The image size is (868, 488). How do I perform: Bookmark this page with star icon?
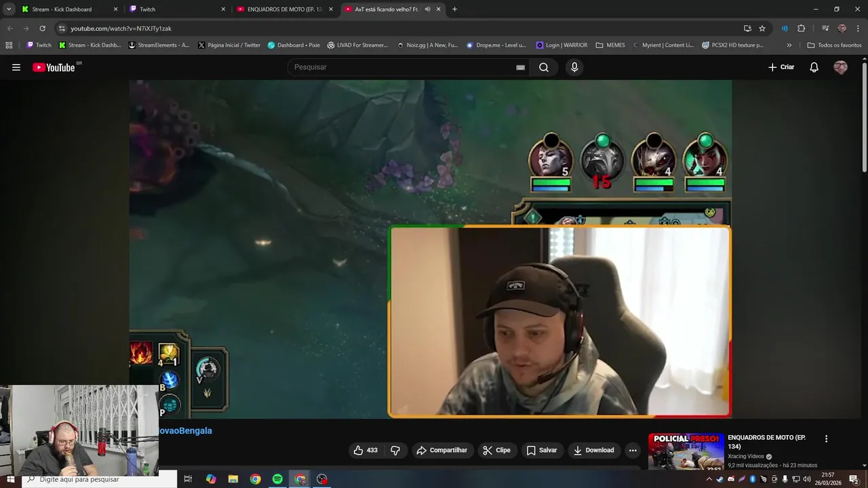tap(762, 28)
